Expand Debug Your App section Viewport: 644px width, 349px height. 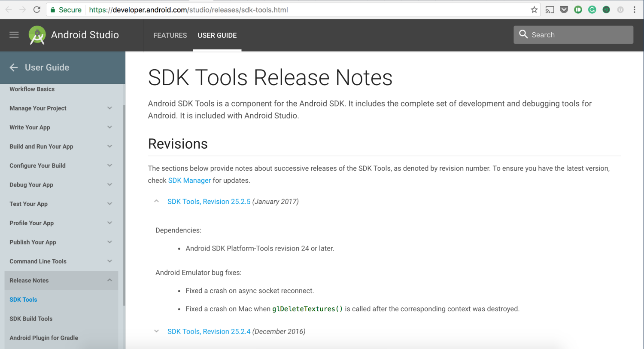[109, 185]
